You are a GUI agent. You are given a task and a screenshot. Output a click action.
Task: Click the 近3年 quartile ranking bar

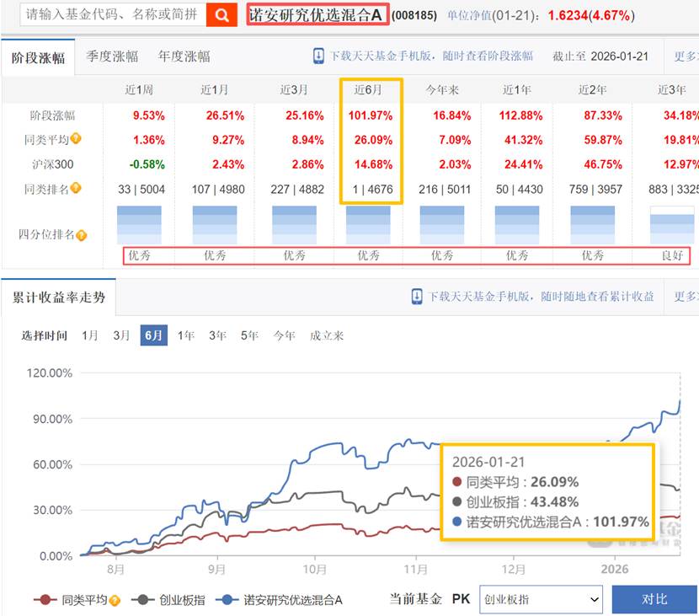click(672, 225)
